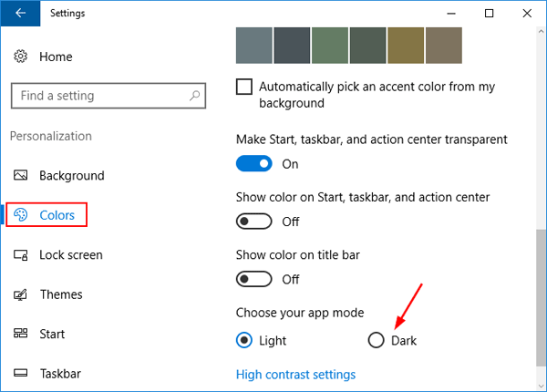The height and width of the screenshot is (392, 547).
Task: Click the Find a setting search box
Action: point(100,96)
